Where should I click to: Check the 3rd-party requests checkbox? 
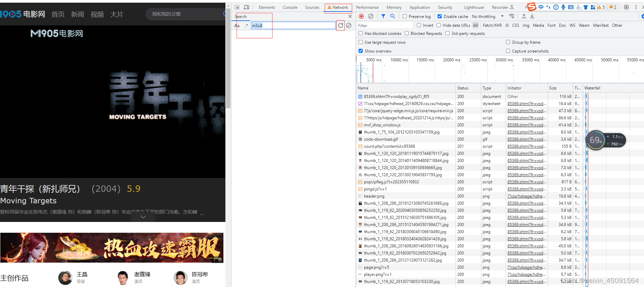coord(447,33)
